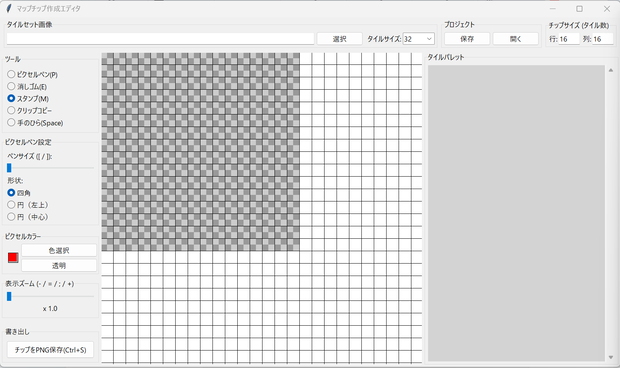This screenshot has height=368, width=620.
Task: Maximize the map chip editor window
Action: point(579,8)
